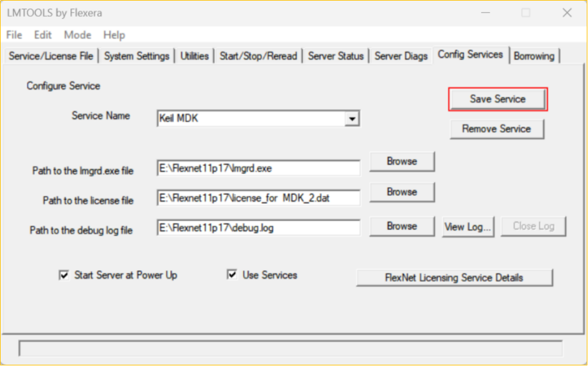Screen dimensions: 588x366
Task: Open the File menu
Action: click(x=14, y=35)
